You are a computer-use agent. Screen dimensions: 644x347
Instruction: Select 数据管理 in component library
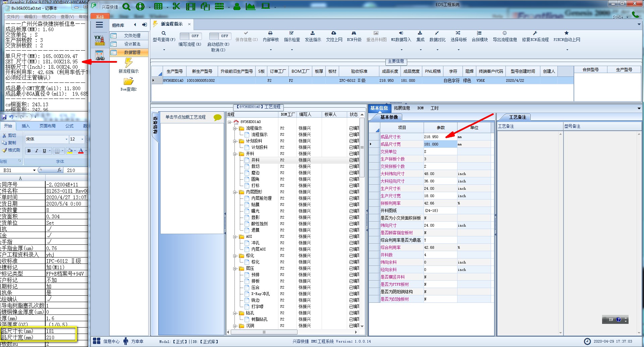[x=129, y=52]
